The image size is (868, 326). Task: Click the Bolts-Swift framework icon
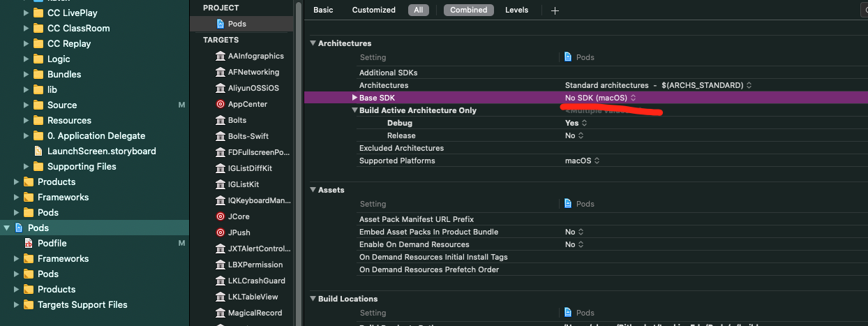(220, 136)
